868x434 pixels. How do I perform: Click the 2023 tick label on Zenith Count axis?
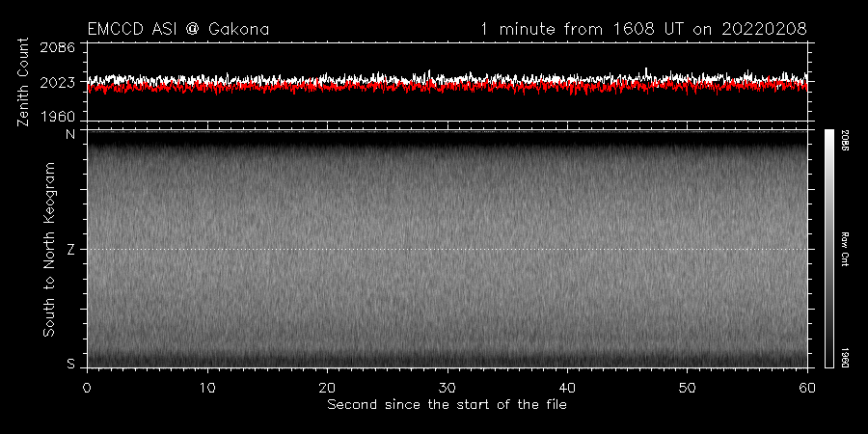click(58, 82)
